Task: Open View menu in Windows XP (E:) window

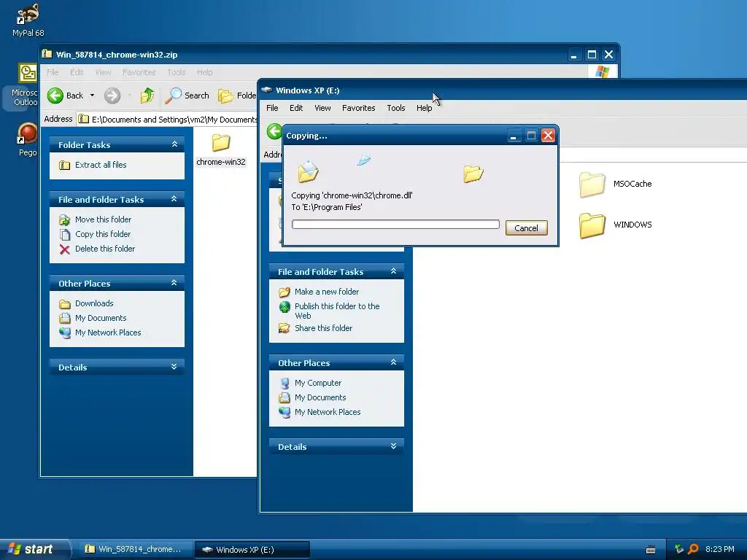Action: (x=322, y=108)
